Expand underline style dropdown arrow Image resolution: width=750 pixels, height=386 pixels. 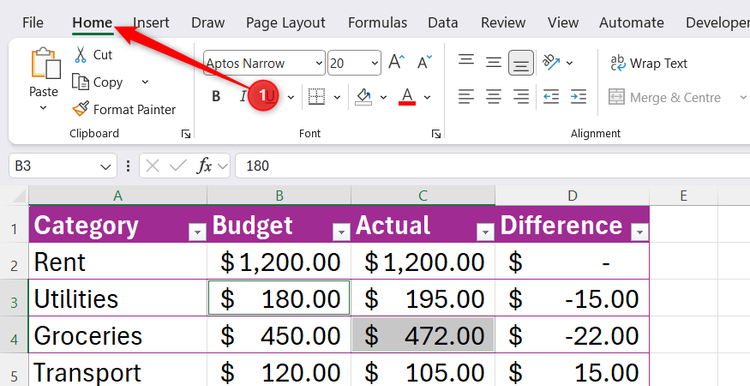coord(291,98)
